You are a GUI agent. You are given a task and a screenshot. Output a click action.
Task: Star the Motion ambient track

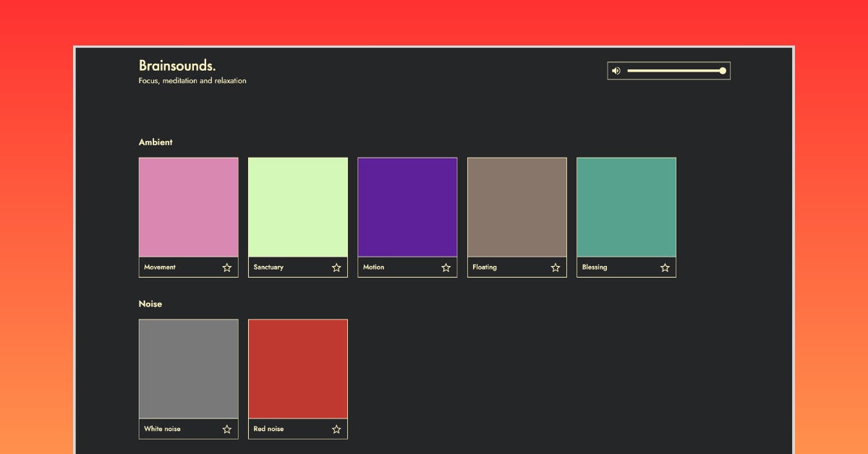[446, 267]
